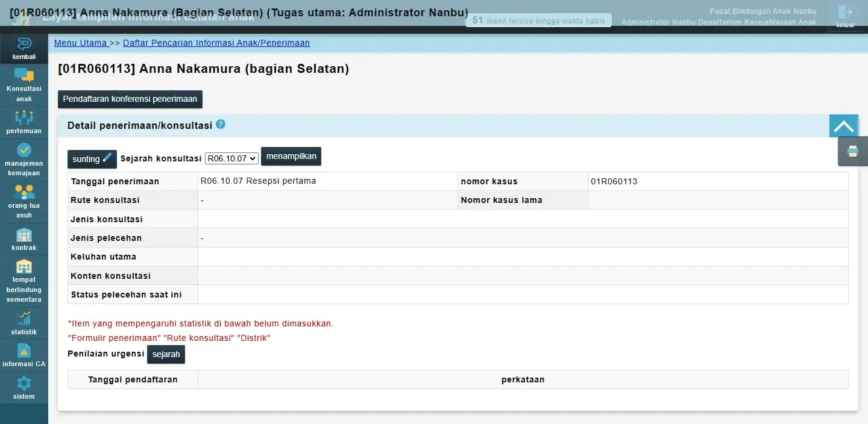Click the Menu Utama breadcrumb link
Viewport: 868px width, 424px height.
click(x=80, y=43)
